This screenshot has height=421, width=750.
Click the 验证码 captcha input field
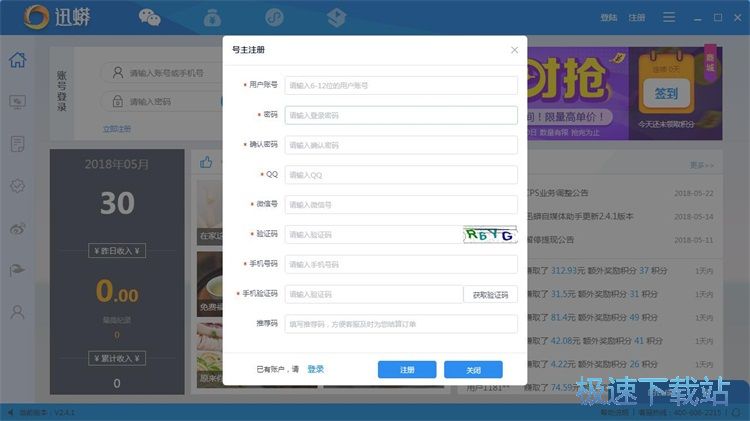tap(374, 234)
